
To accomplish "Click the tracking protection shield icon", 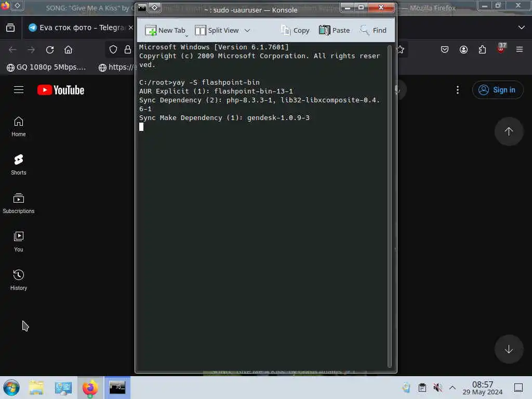I will point(113,50).
